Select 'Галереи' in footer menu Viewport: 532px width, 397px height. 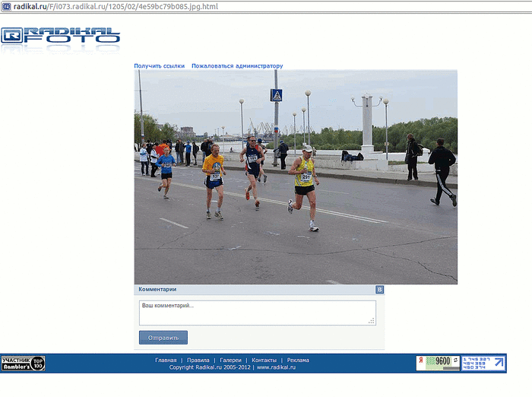point(230,360)
